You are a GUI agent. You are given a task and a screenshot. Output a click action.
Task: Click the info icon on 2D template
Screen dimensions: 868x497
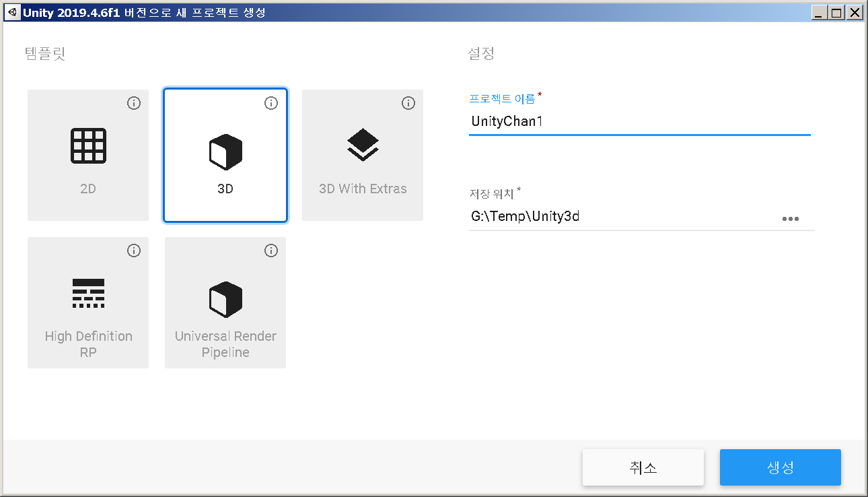[x=134, y=103]
